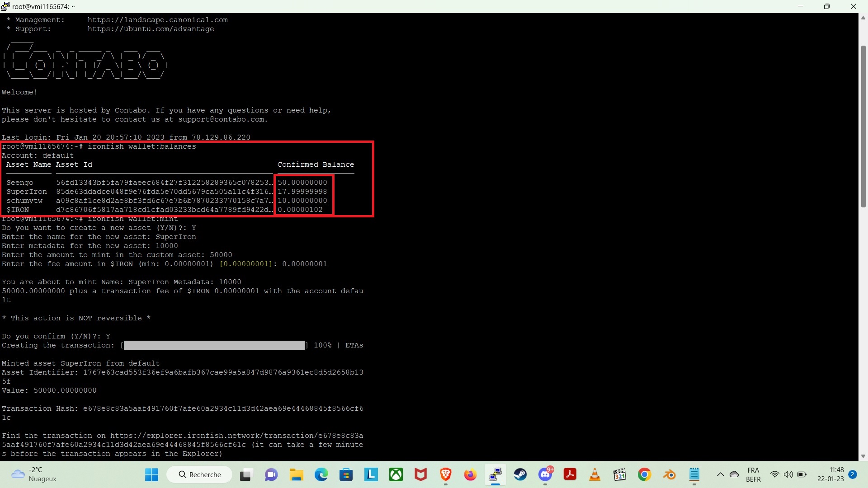The height and width of the screenshot is (488, 868).
Task: Launch VLC media player
Action: click(595, 474)
